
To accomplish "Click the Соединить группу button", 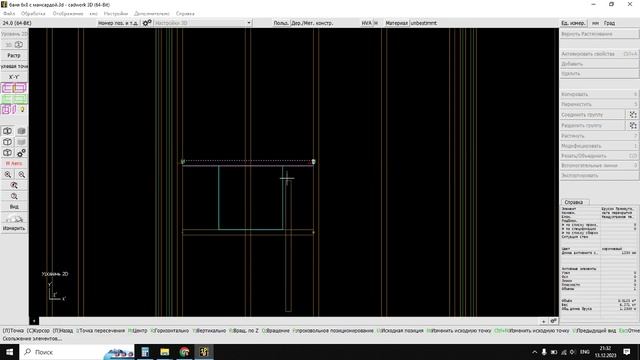I will [x=592, y=115].
